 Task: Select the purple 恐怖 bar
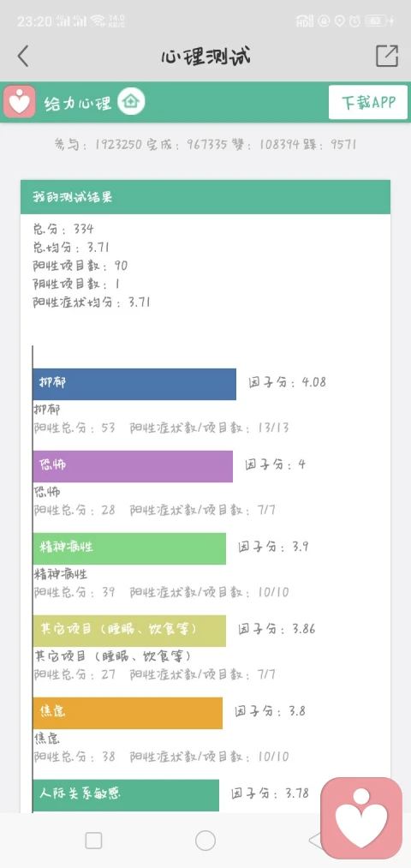[133, 466]
